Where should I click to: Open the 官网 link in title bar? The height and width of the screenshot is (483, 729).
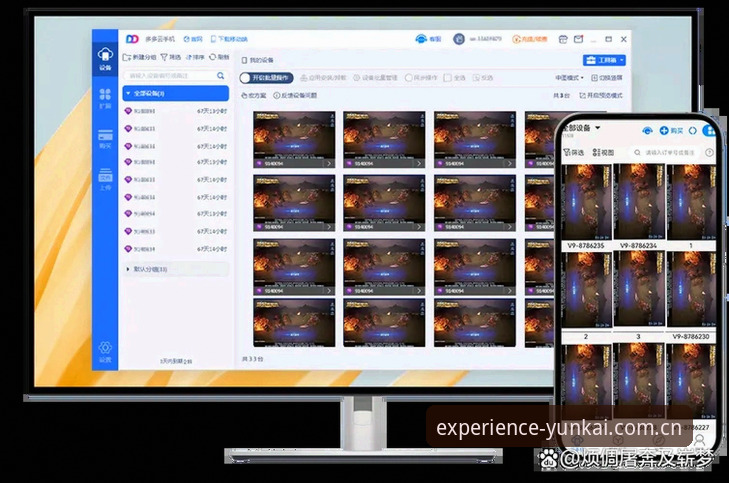coord(193,39)
